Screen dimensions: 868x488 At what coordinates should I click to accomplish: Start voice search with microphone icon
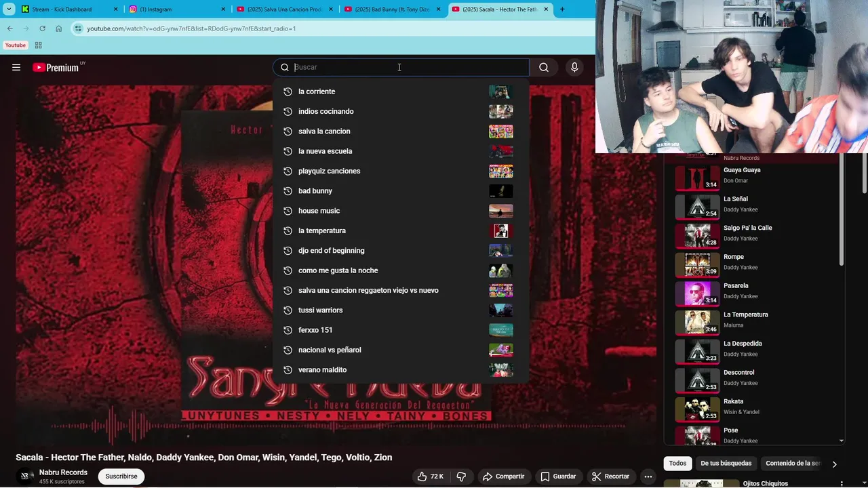pyautogui.click(x=574, y=67)
